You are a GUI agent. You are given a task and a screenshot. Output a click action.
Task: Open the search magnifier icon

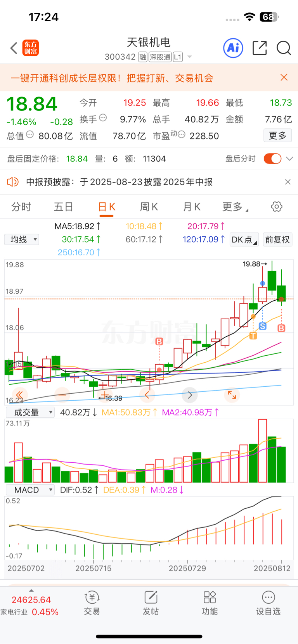[284, 48]
